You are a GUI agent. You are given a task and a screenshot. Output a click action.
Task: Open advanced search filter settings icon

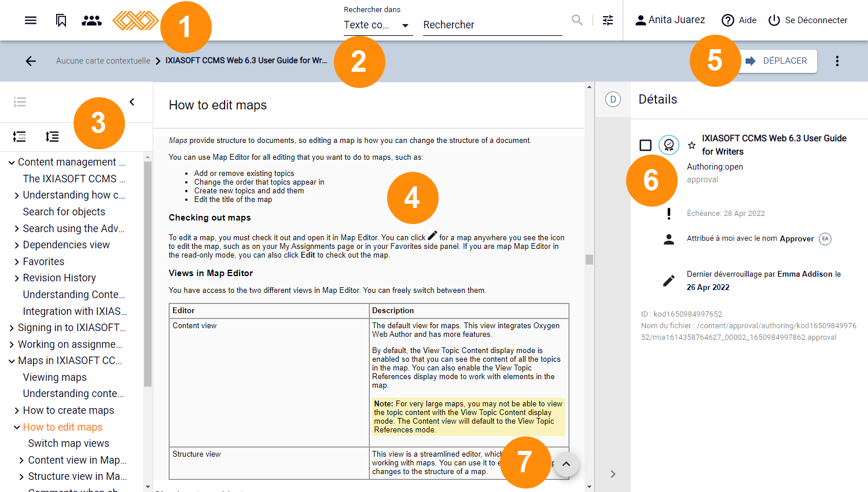click(608, 20)
